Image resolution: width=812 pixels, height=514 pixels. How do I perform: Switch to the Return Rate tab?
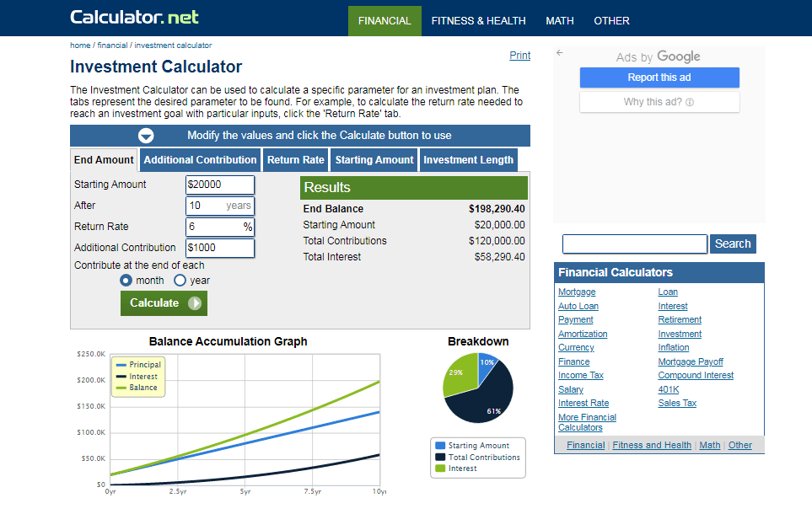(x=295, y=159)
